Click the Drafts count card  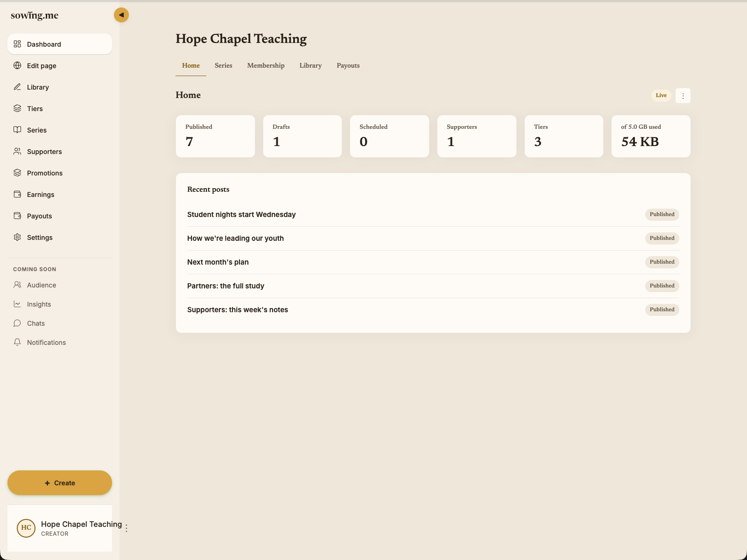click(303, 136)
